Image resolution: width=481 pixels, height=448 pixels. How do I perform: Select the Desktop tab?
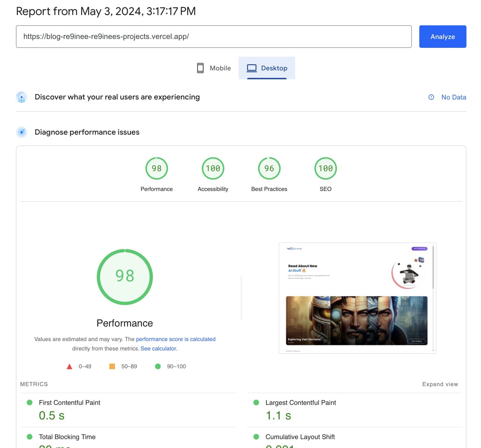[x=267, y=68]
